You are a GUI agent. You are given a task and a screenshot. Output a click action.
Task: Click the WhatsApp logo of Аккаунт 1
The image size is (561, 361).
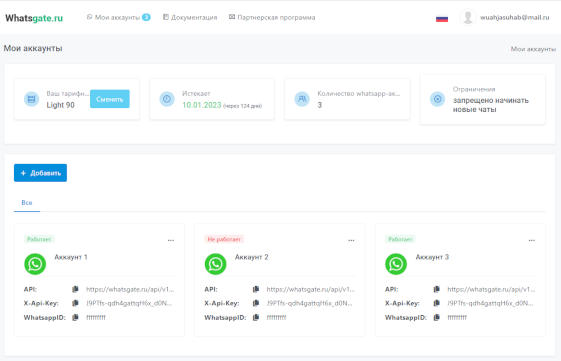point(35,264)
